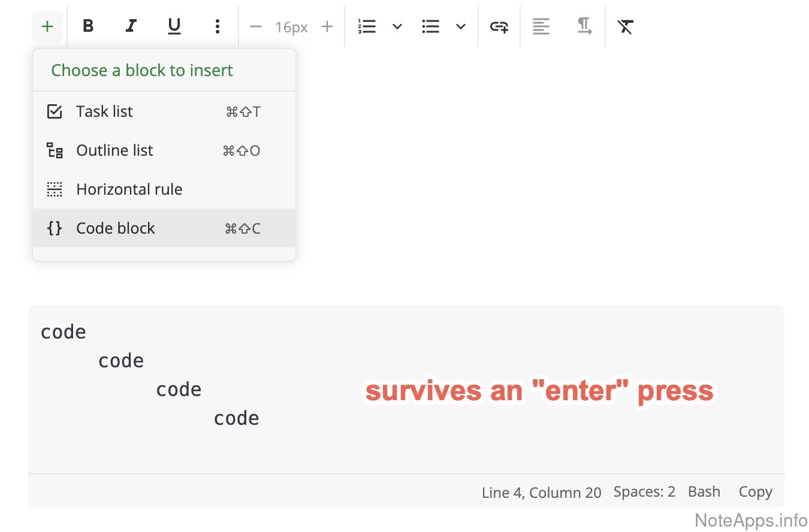Screen dimensions: 809x532
Task: Choose Code block from the insert menu
Action: 115,228
